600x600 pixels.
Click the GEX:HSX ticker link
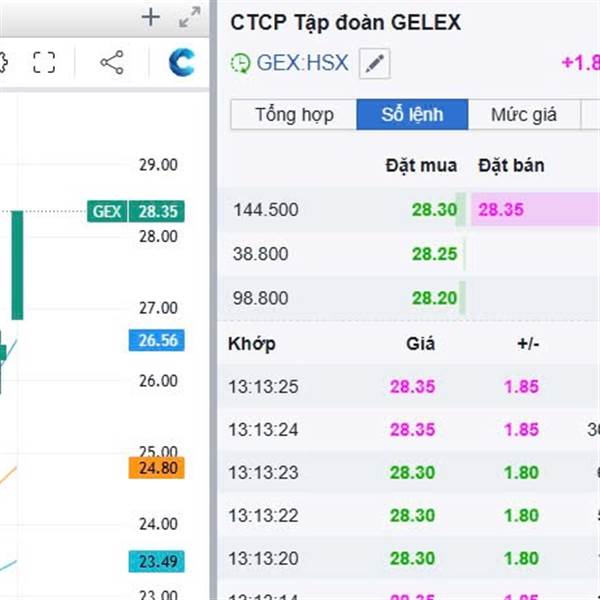click(302, 63)
